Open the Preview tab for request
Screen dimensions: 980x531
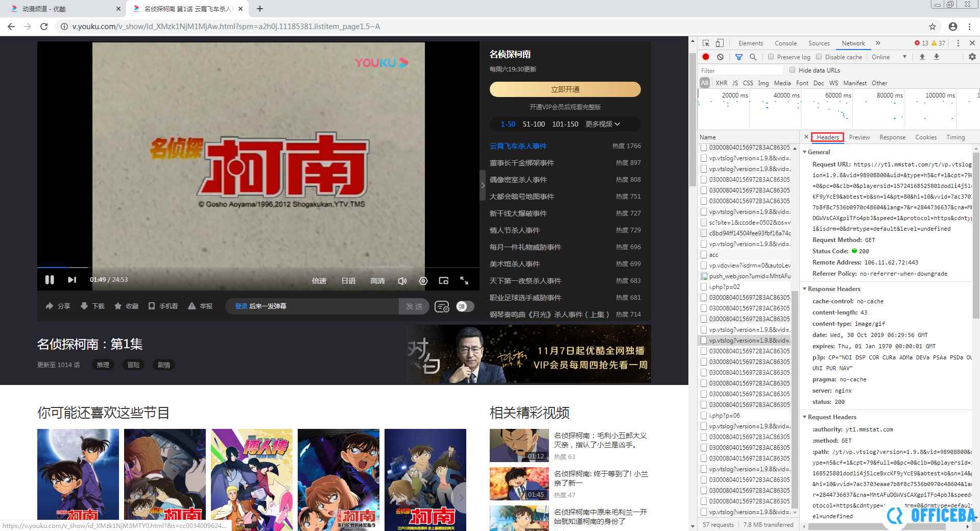click(859, 137)
